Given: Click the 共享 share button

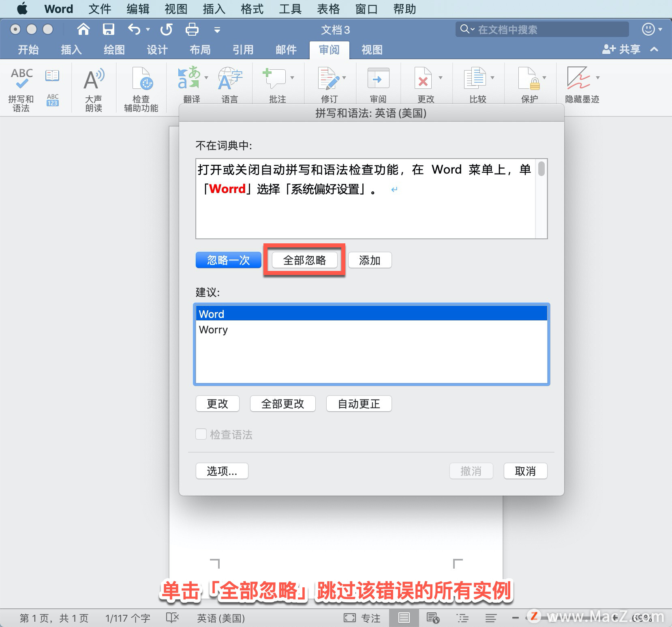Looking at the screenshot, I should pyautogui.click(x=621, y=49).
